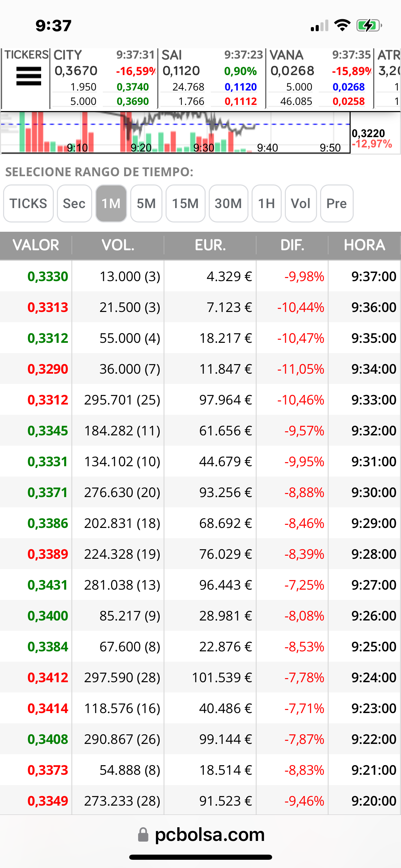Select the CITY ticker card
This screenshot has height=868, width=401.
coord(104,78)
